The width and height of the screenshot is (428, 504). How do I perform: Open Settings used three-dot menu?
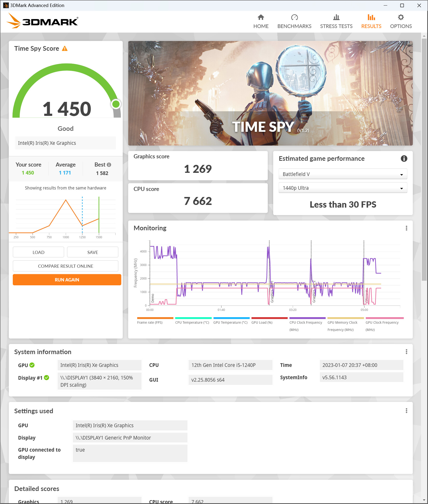click(x=406, y=411)
